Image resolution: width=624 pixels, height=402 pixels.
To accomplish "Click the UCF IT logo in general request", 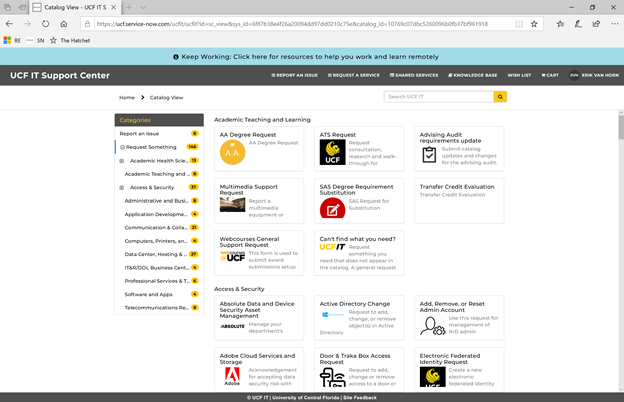I will click(332, 247).
